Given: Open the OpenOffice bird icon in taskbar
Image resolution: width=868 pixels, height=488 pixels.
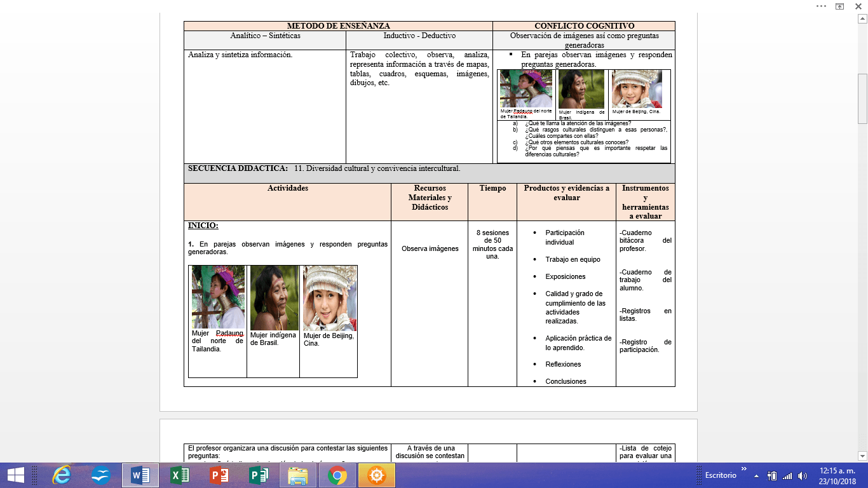Looking at the screenshot, I should [x=100, y=475].
